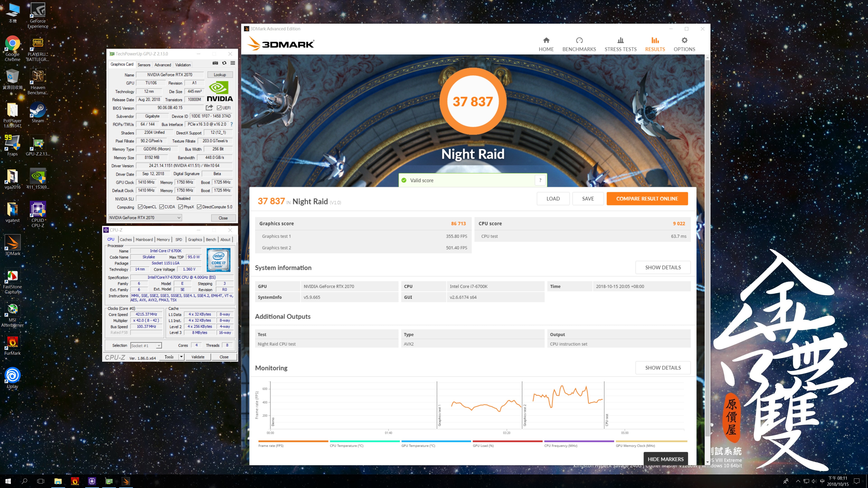Open the Socket #1 selection dropdown
868x488 pixels.
click(146, 345)
